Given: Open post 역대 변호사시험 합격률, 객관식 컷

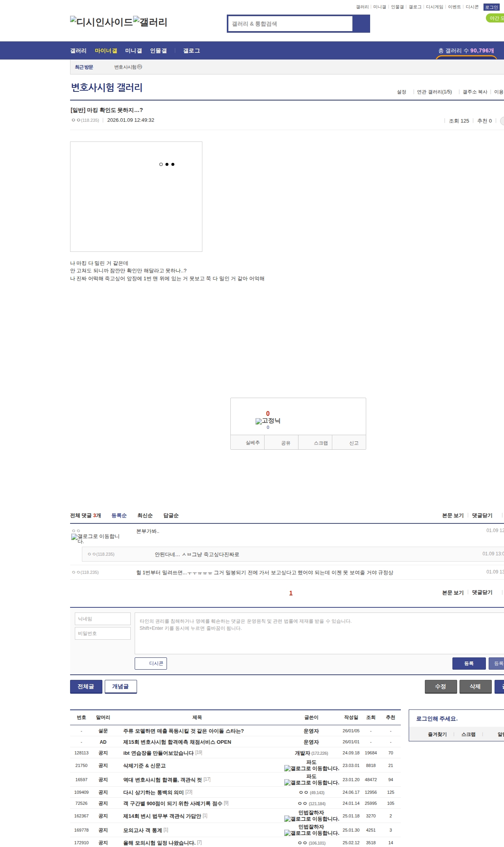Looking at the screenshot, I should pyautogui.click(x=162, y=780).
